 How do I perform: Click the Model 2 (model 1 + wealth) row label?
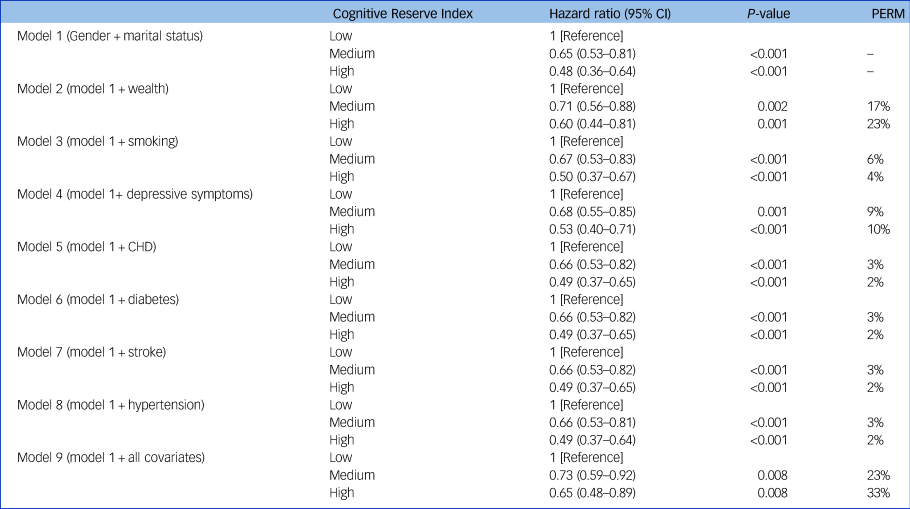tap(93, 89)
